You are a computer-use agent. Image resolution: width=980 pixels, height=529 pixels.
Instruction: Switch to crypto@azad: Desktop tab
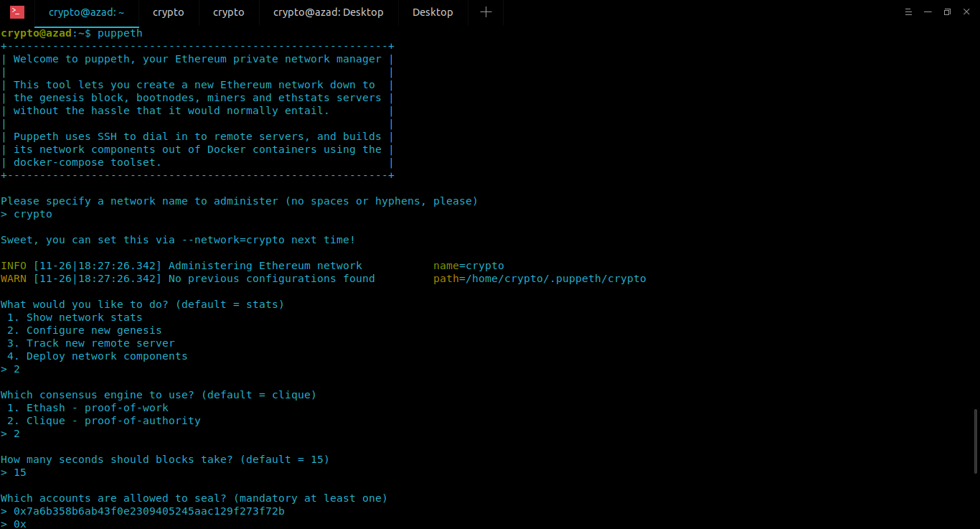329,12
